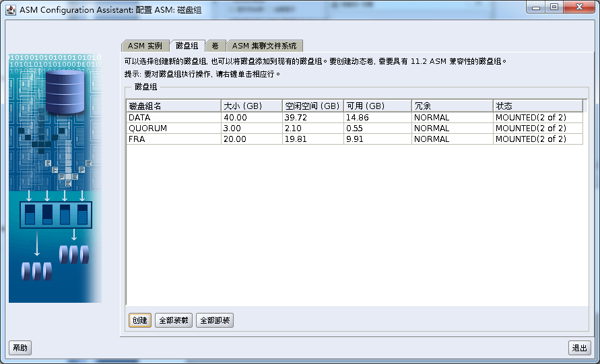Click the 20.00 size cell
This screenshot has height=364, width=600.
(251, 139)
